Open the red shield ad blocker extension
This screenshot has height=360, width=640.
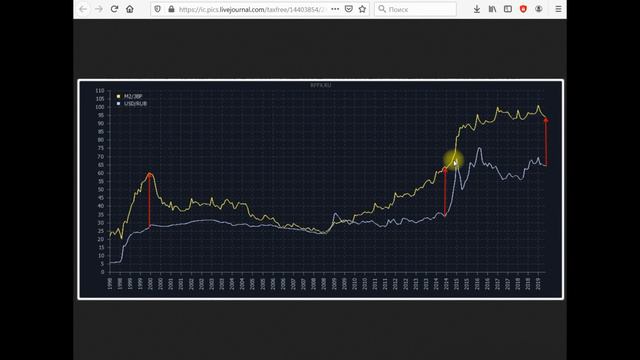tap(523, 9)
